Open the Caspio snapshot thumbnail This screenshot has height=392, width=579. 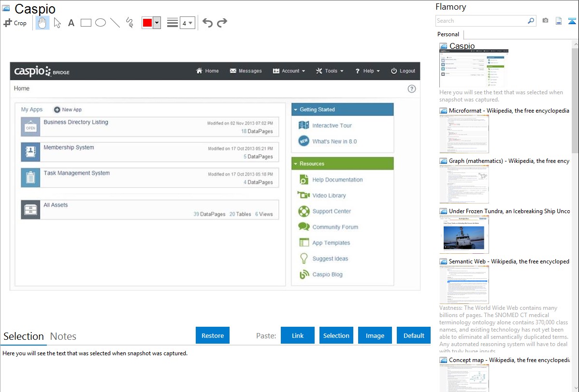pos(474,68)
